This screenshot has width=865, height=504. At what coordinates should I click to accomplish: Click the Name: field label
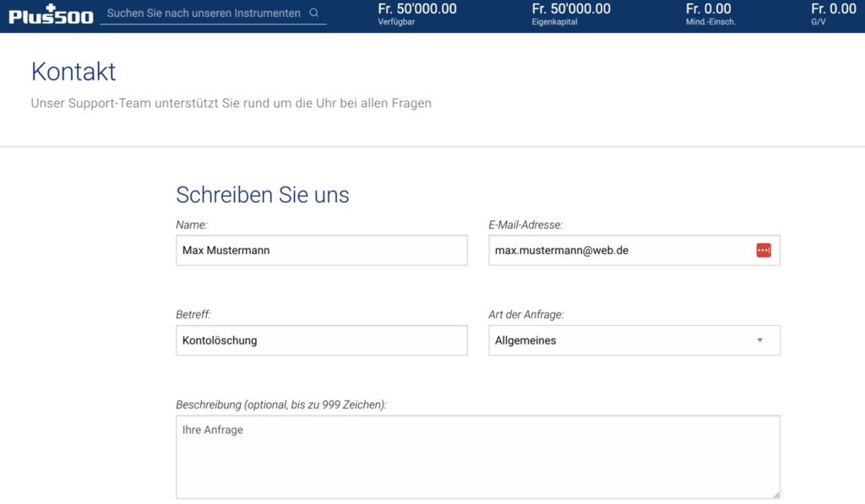coord(192,225)
